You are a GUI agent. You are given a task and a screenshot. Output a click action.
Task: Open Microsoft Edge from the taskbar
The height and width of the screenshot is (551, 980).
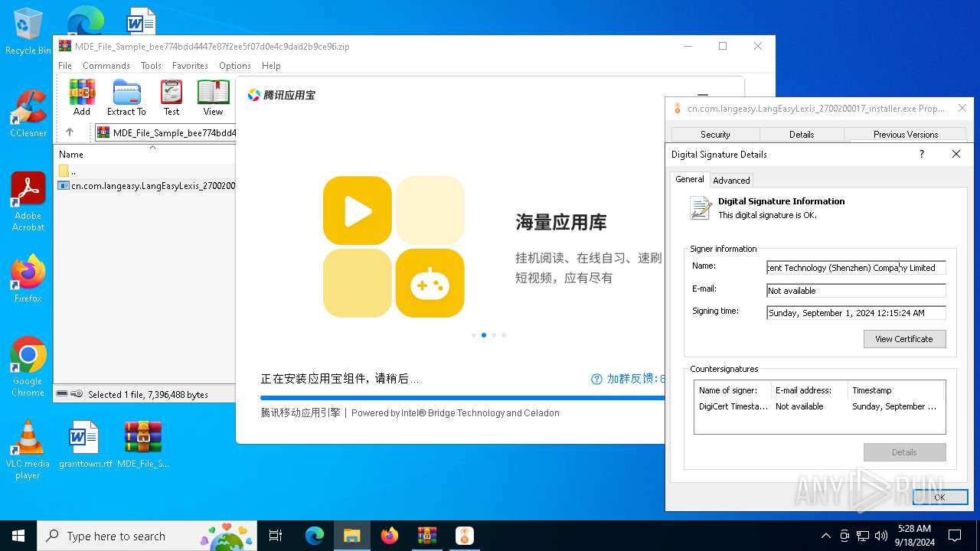[x=315, y=536]
